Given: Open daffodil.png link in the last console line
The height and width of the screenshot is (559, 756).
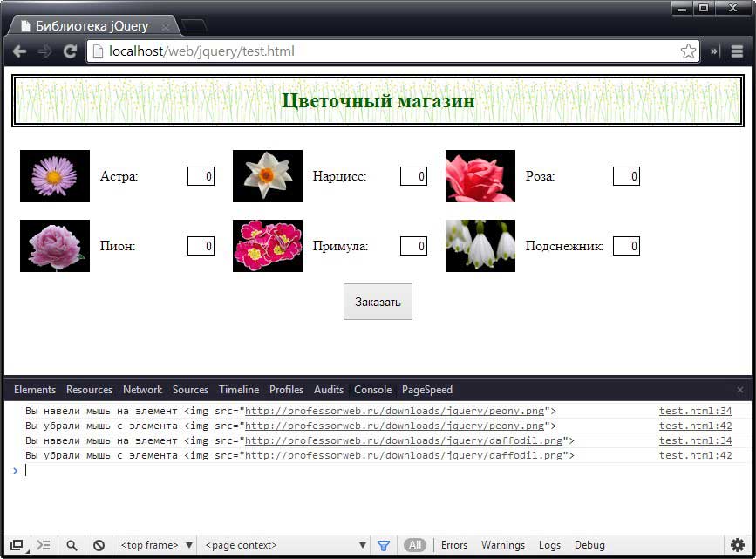Looking at the screenshot, I should pyautogui.click(x=404, y=456).
